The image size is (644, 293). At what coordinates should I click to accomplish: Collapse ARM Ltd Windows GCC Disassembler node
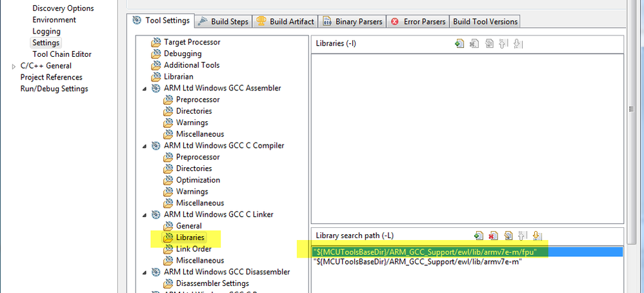pos(144,272)
